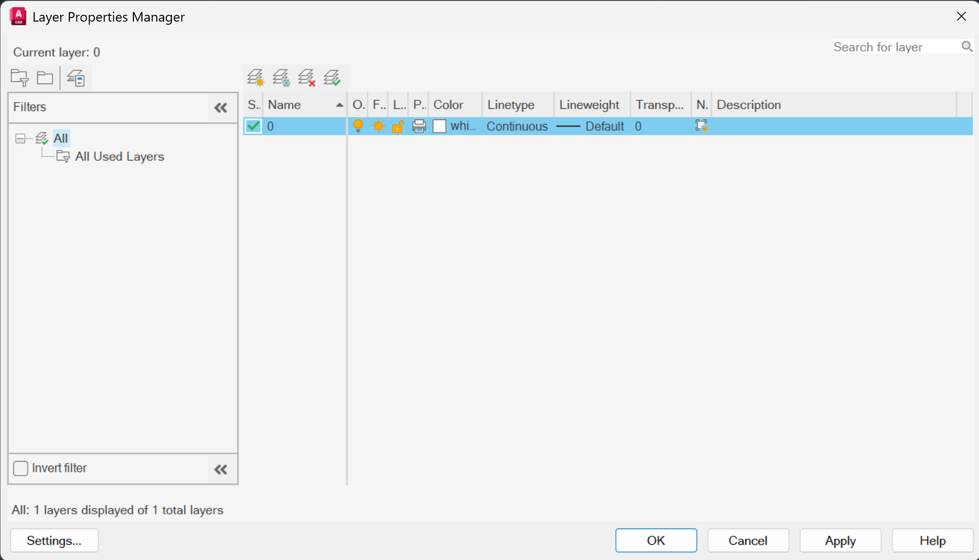Click the New VP Freeze icon in layer 0
The width and height of the screenshot is (979, 560).
click(702, 126)
